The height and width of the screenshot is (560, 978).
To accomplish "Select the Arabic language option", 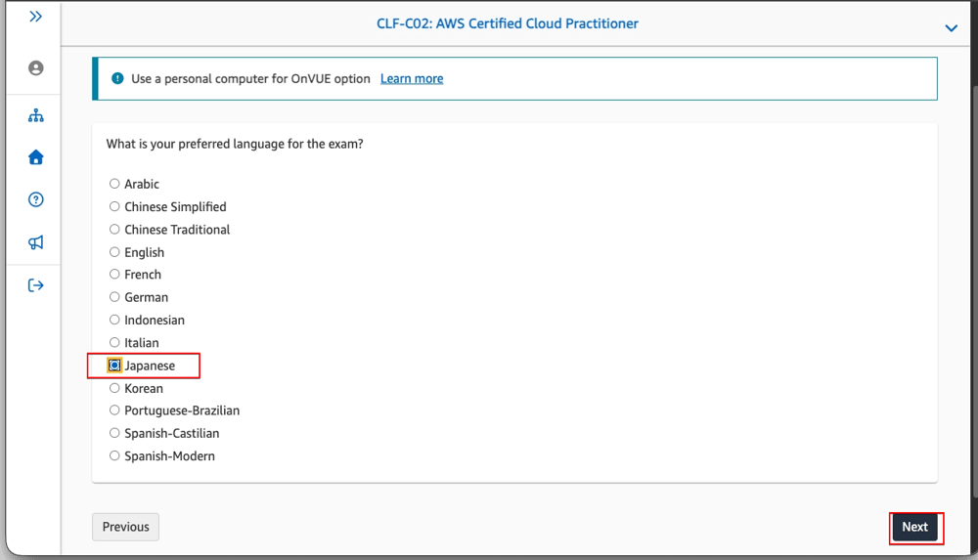I will (x=114, y=184).
